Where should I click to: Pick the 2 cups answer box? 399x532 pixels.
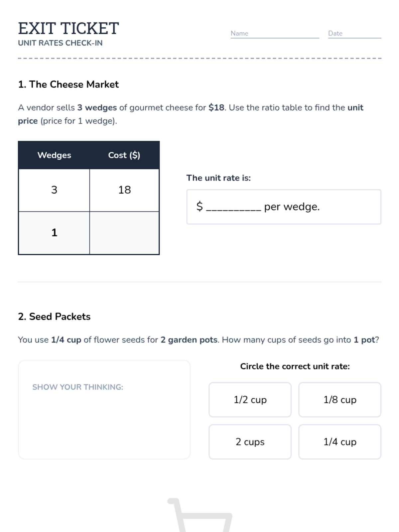click(x=250, y=442)
